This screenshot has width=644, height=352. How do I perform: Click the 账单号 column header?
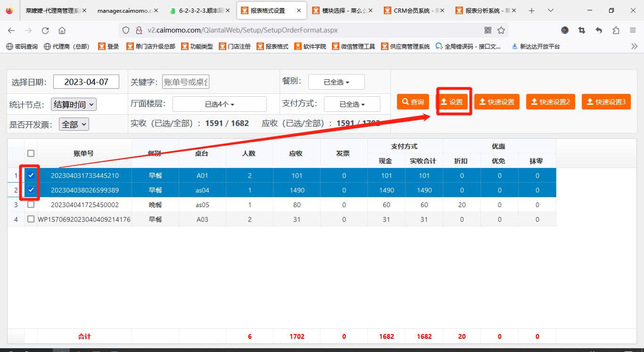click(x=84, y=153)
